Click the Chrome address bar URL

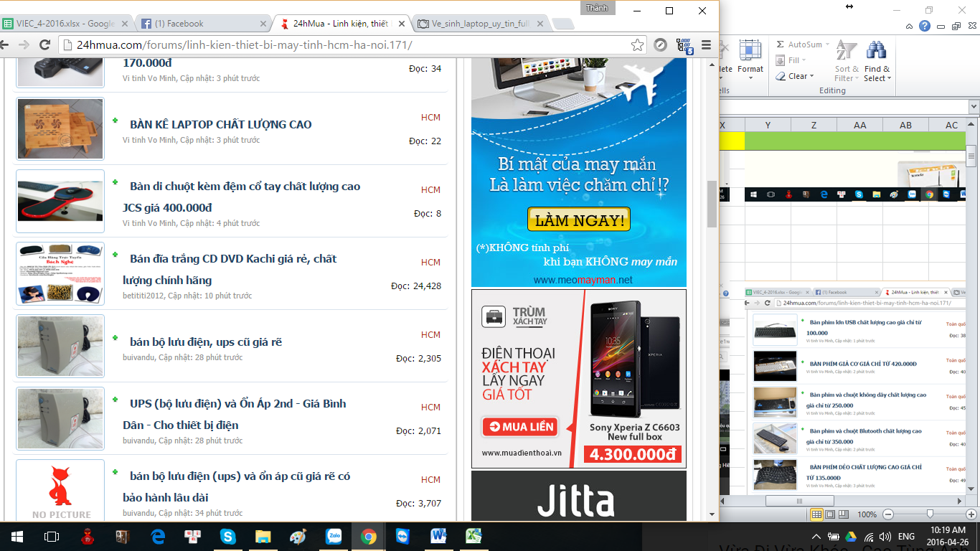pos(244,45)
